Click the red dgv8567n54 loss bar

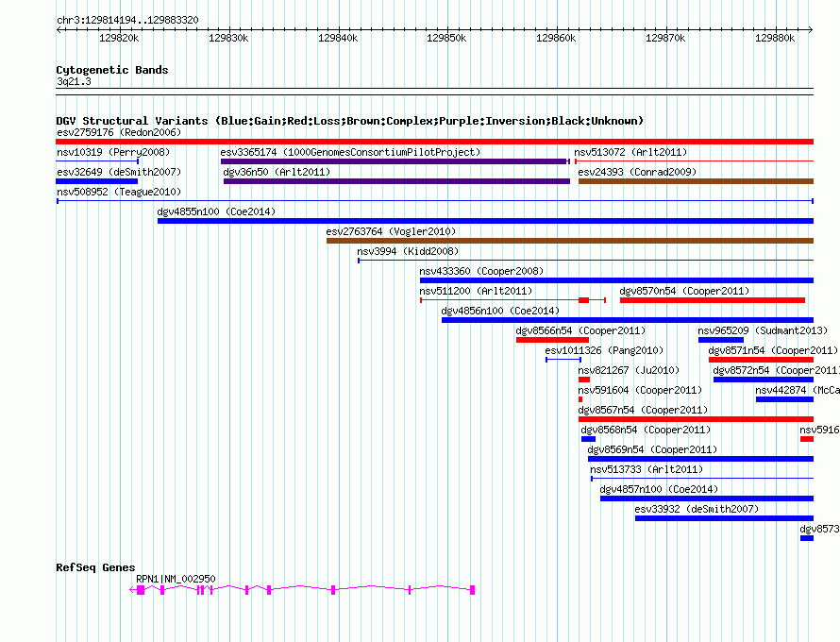click(696, 419)
